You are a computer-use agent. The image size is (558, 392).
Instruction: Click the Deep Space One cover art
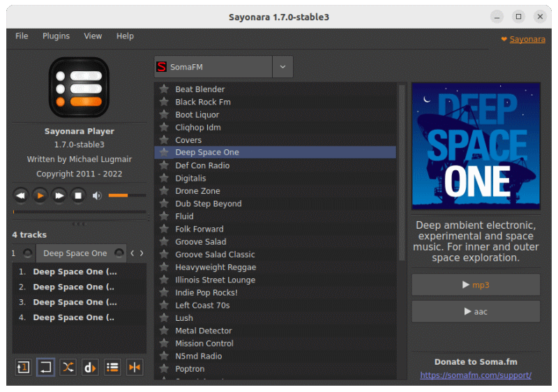tap(476, 146)
